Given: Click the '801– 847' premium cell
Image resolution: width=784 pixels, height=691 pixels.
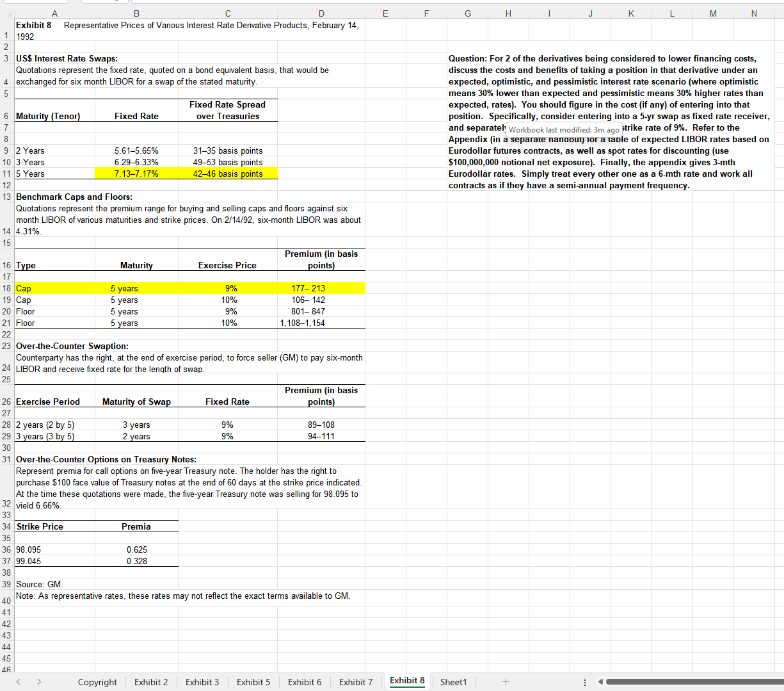Looking at the screenshot, I should pyautogui.click(x=321, y=311).
